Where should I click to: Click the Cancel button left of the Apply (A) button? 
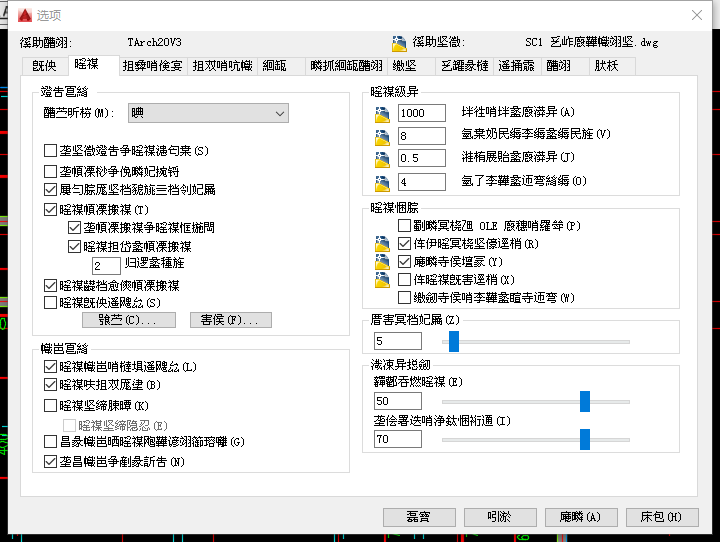500,517
